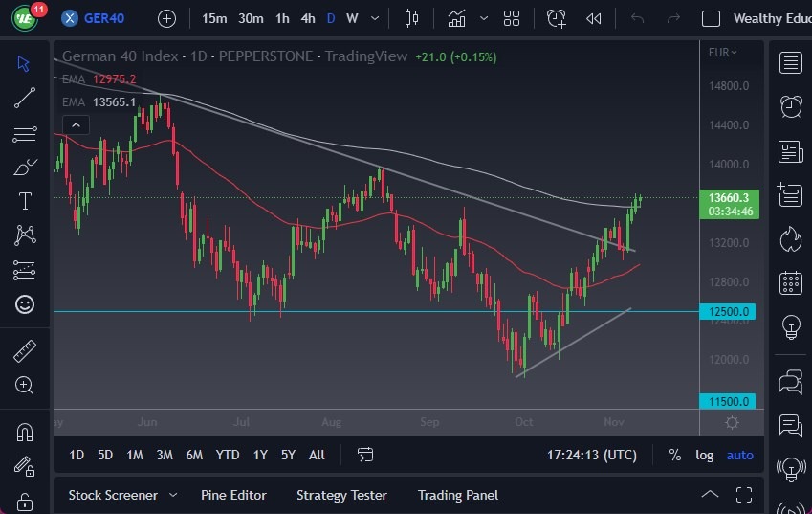This screenshot has width=812, height=514.
Task: Undo the last chart action
Action: 638,18
